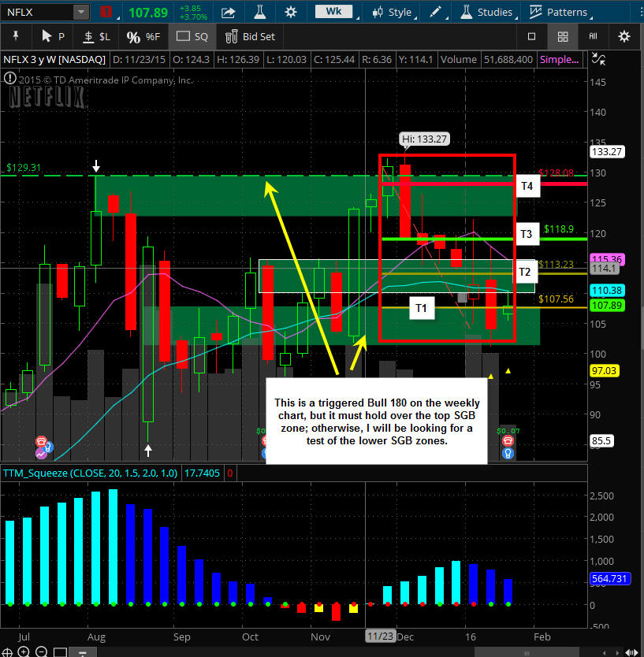The width and height of the screenshot is (644, 657).
Task: Click the All charts button
Action: pos(593,36)
